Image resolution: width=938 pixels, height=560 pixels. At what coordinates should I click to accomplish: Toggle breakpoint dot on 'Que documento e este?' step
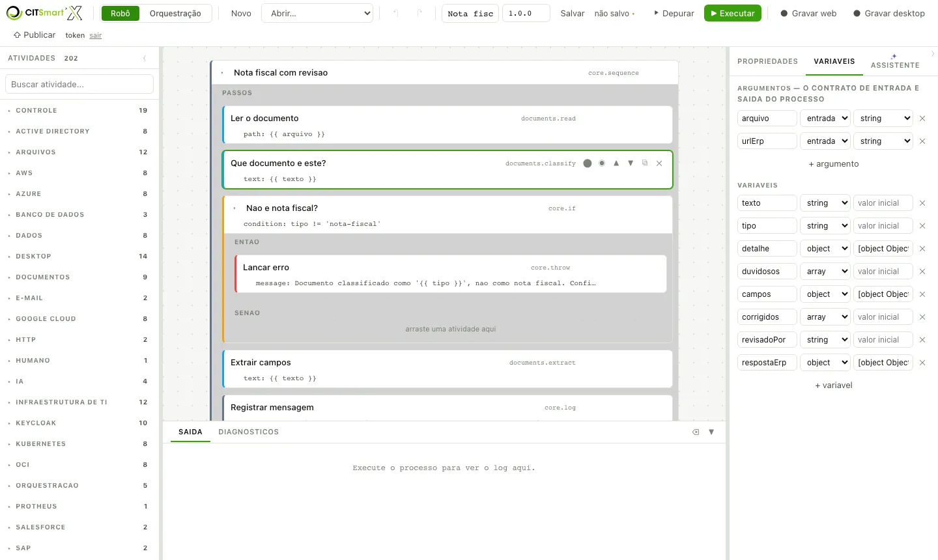tap(588, 163)
